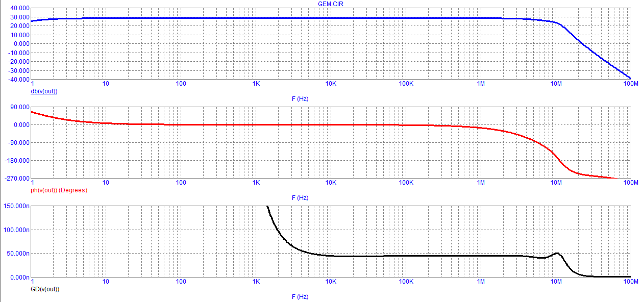Click the 1M tick under the group delay plot
Screen dimensions: 644x302
(x=481, y=282)
